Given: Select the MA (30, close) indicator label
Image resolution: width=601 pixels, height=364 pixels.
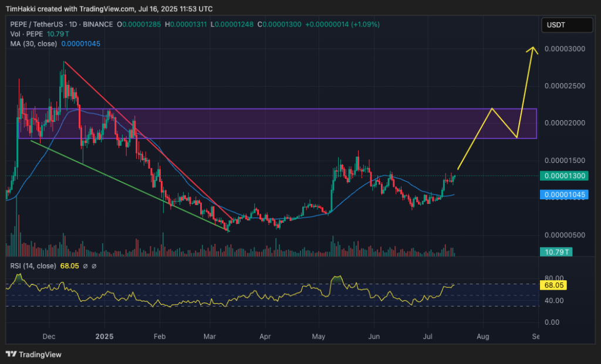Looking at the screenshot, I should [x=33, y=43].
